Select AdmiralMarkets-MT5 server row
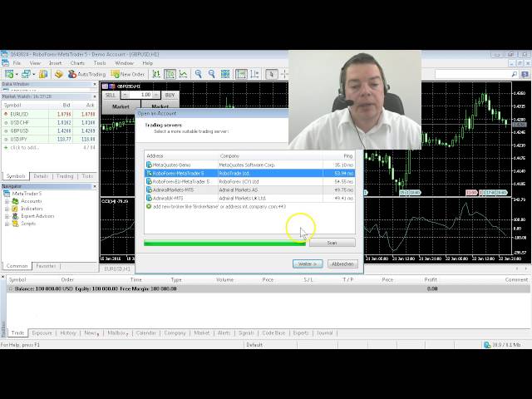Screen dimensions: 532x399 click(249, 190)
